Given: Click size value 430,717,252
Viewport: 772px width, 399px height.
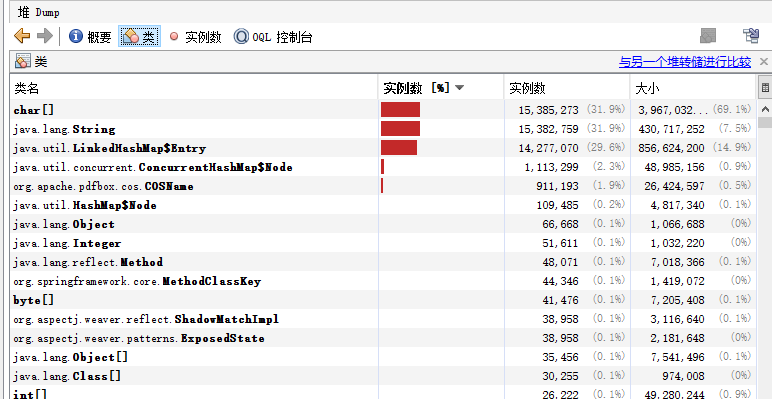Looking at the screenshot, I should click(x=672, y=129).
